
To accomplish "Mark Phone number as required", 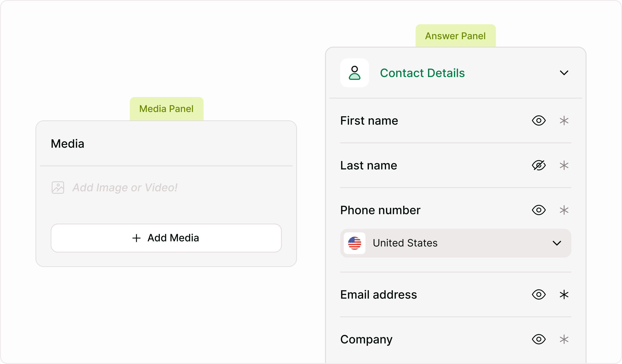I will pyautogui.click(x=564, y=210).
